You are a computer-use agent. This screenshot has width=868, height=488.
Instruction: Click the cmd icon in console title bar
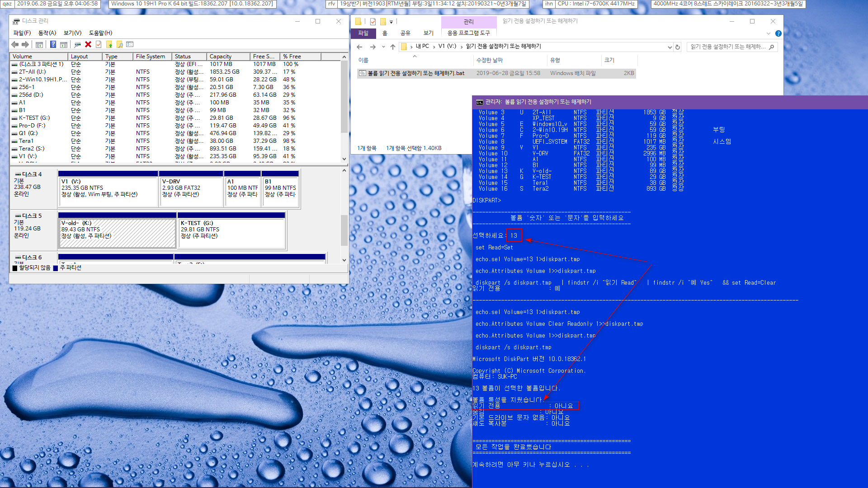479,102
